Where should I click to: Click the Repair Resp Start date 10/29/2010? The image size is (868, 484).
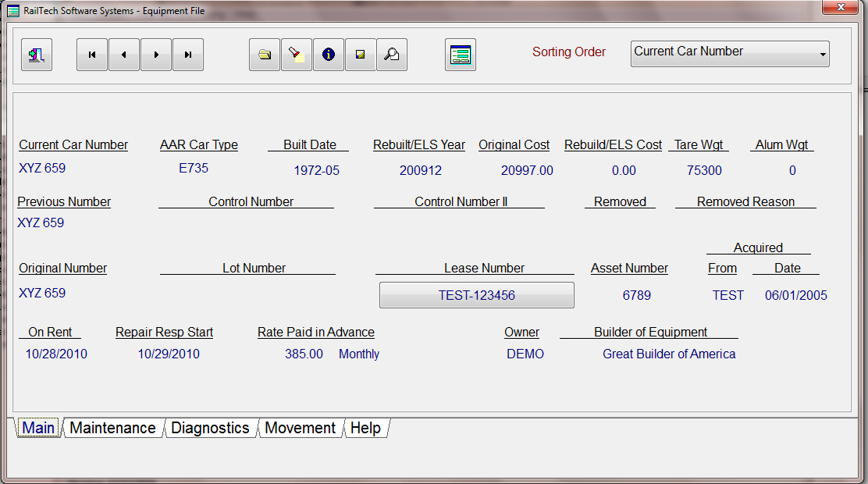tap(169, 354)
